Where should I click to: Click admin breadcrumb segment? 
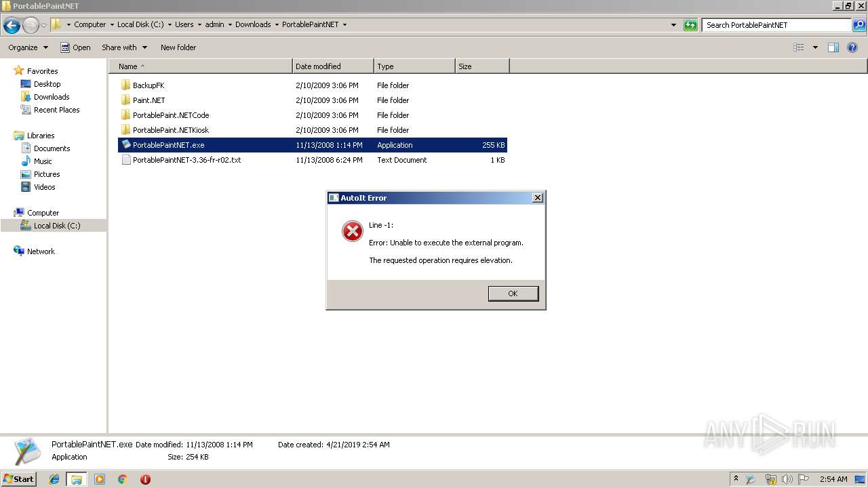[x=214, y=24]
